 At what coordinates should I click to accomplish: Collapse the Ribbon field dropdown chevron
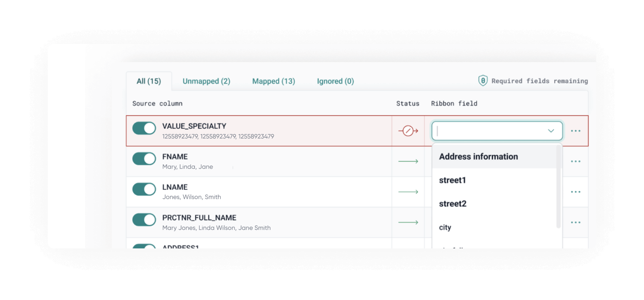(x=551, y=131)
